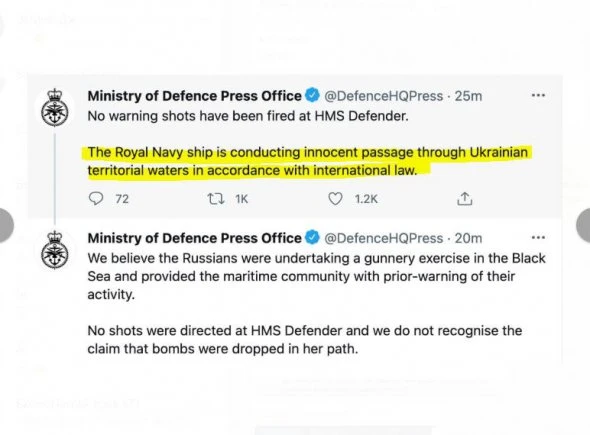Image resolution: width=590 pixels, height=435 pixels.
Task: Open the 25m timestamp of first tweet
Action: click(468, 96)
